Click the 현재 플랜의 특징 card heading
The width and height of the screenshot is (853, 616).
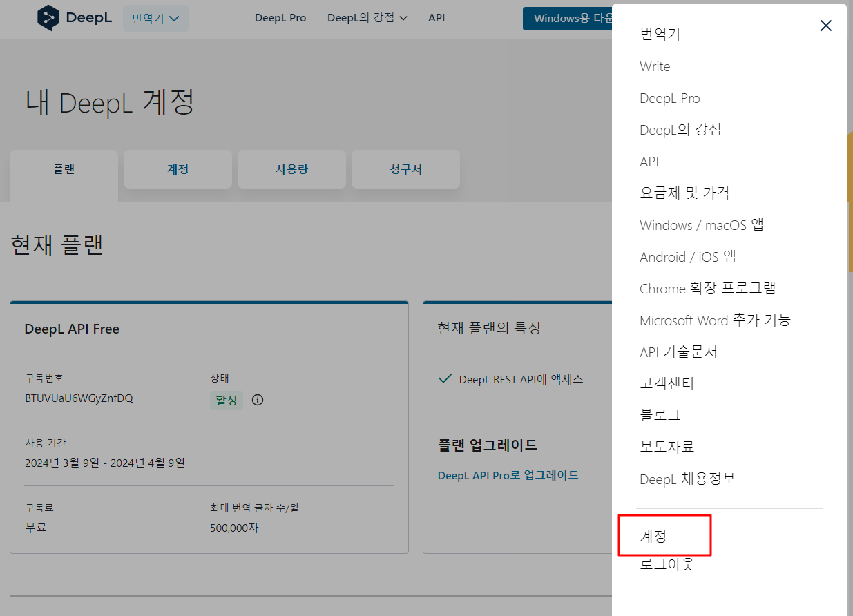click(489, 328)
